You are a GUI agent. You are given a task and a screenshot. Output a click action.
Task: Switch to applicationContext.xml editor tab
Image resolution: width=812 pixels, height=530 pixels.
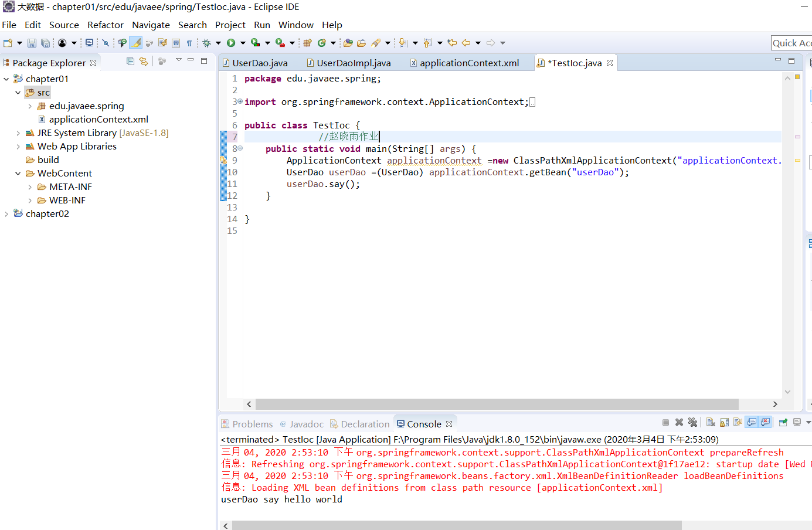point(465,63)
